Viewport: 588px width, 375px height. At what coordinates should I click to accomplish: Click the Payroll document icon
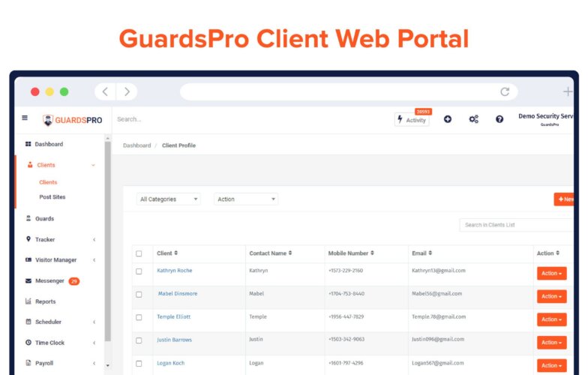[x=28, y=363]
